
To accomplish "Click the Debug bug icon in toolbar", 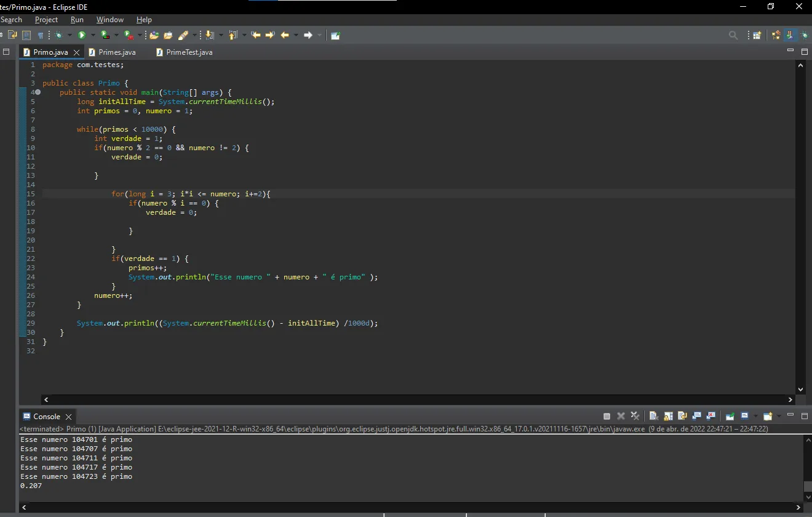I will (59, 35).
